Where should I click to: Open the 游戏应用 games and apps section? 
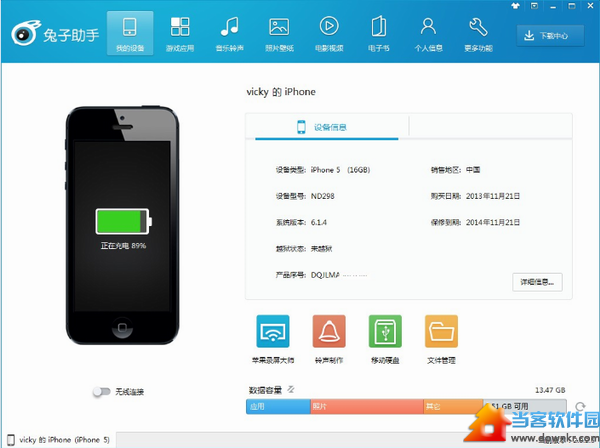(x=180, y=33)
